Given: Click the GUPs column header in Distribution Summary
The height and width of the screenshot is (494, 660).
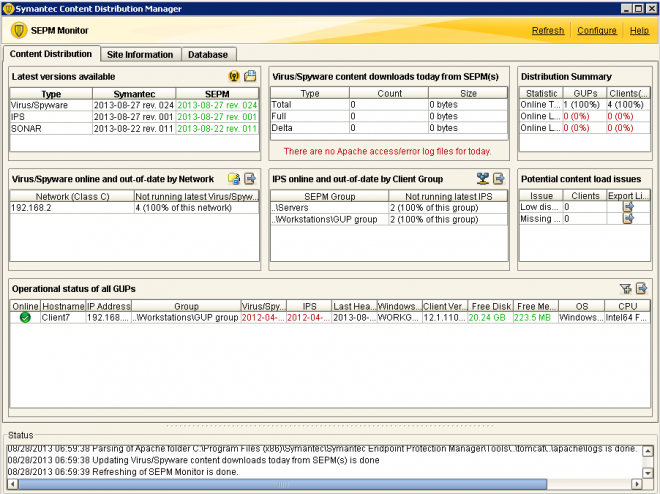Looking at the screenshot, I should 585,93.
